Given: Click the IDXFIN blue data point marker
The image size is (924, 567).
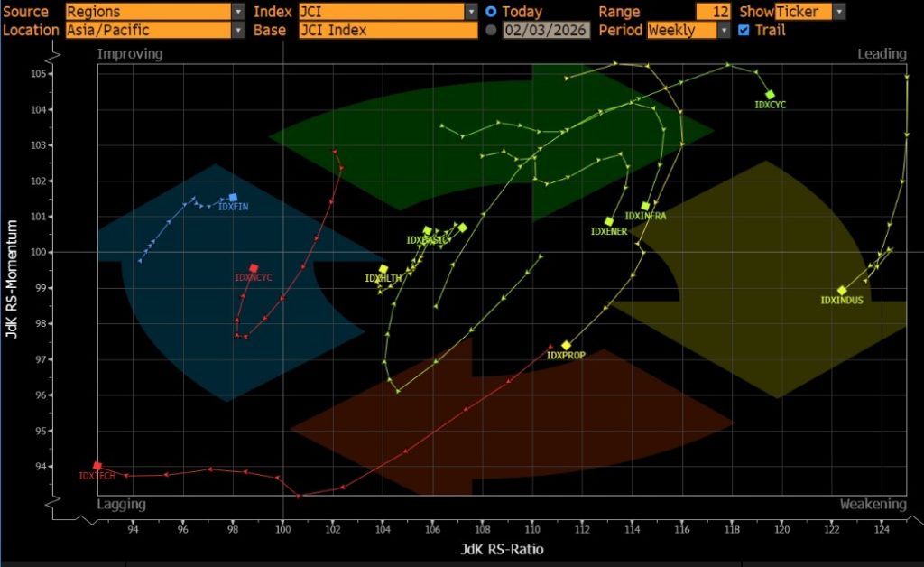Looking at the screenshot, I should [233, 197].
